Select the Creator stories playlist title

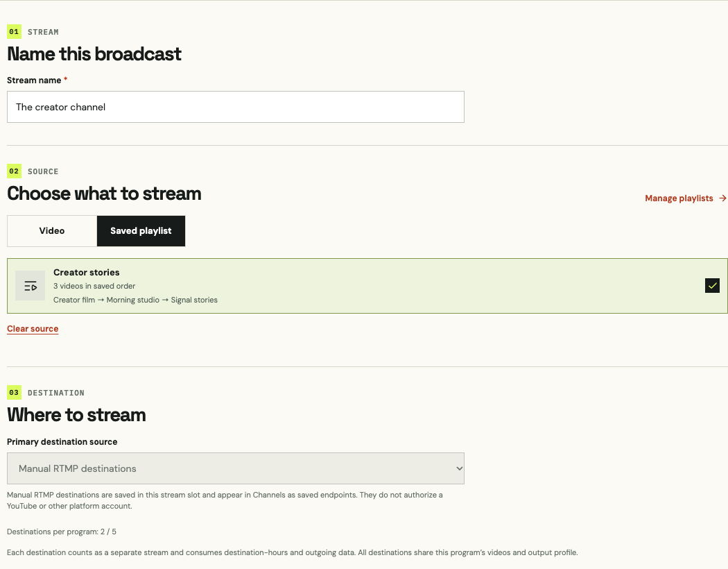click(x=87, y=273)
